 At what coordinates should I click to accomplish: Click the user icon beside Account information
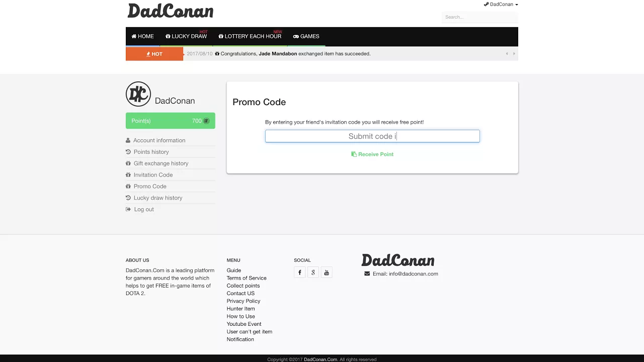tap(128, 140)
